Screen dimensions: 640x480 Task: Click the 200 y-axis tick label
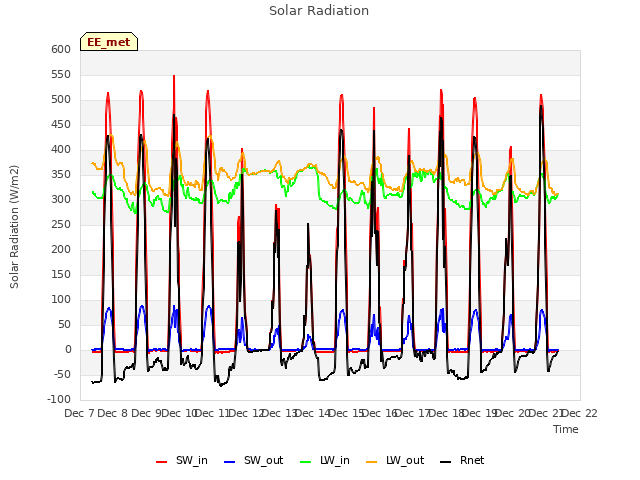[61, 249]
